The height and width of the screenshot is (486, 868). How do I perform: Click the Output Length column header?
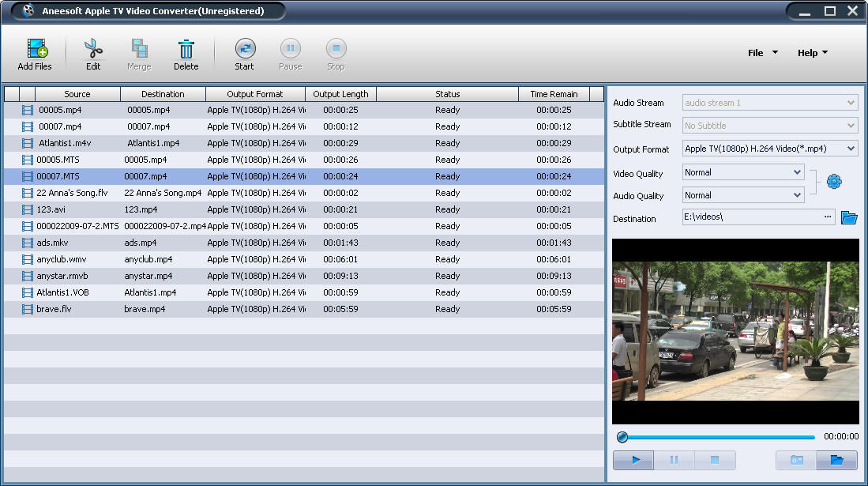coord(340,94)
